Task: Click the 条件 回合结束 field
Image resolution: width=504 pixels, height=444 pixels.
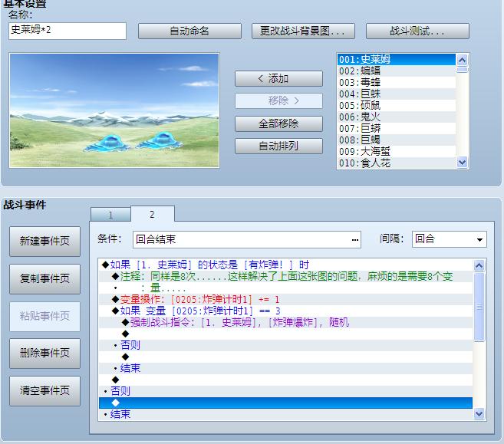Action: [x=247, y=240]
